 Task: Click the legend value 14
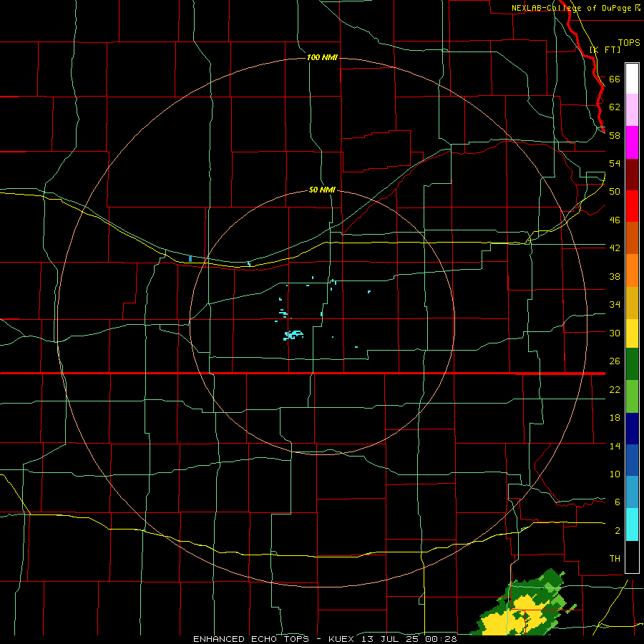615,446
